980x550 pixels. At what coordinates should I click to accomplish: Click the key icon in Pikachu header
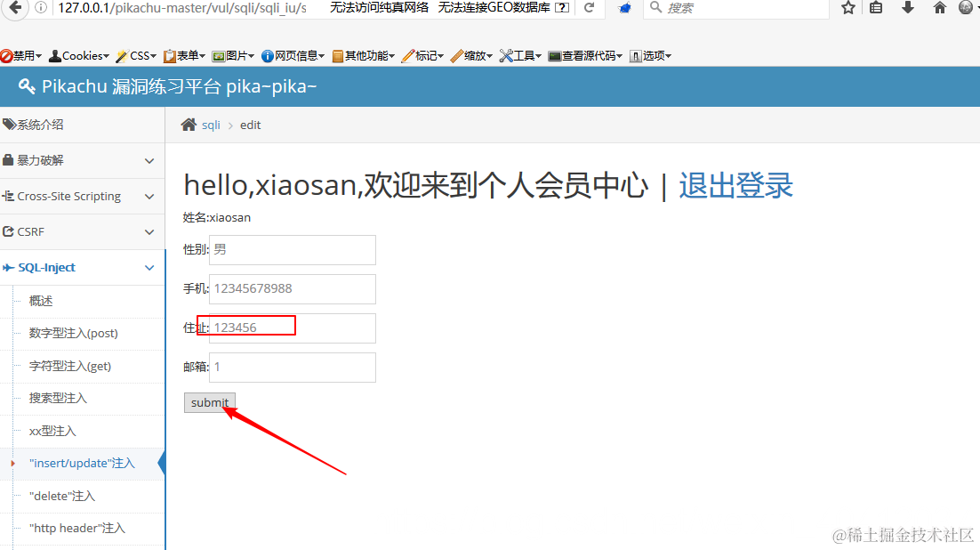27,86
